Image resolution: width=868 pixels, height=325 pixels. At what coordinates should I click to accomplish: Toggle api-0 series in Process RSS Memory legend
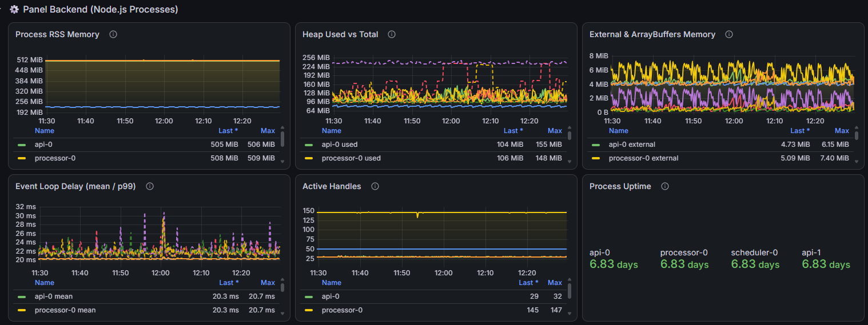[43, 145]
